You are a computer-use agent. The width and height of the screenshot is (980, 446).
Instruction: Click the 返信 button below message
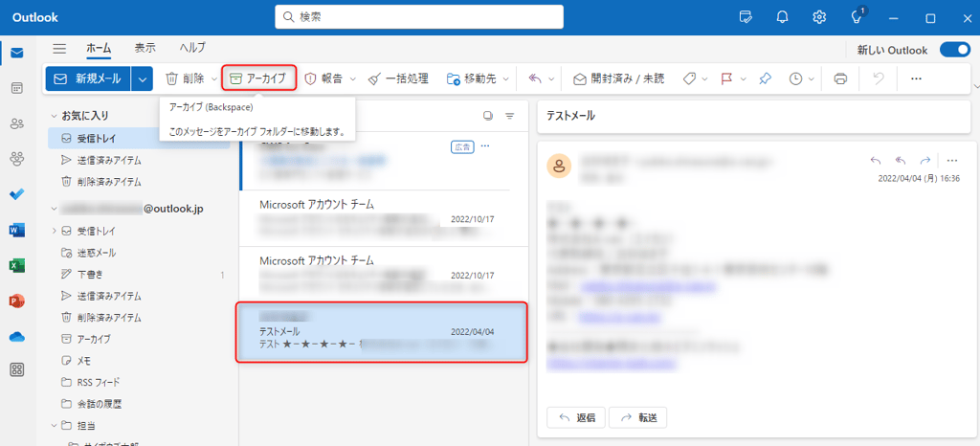click(575, 418)
